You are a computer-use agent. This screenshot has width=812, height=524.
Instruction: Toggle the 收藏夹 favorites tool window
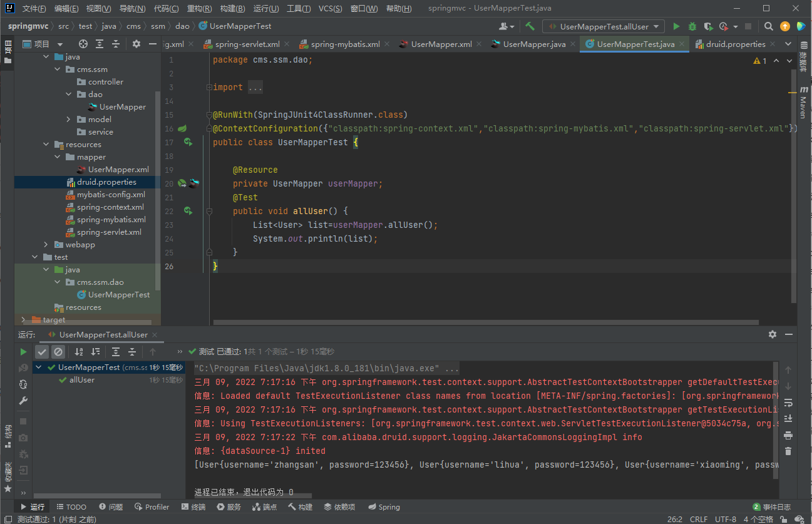[x=8, y=477]
